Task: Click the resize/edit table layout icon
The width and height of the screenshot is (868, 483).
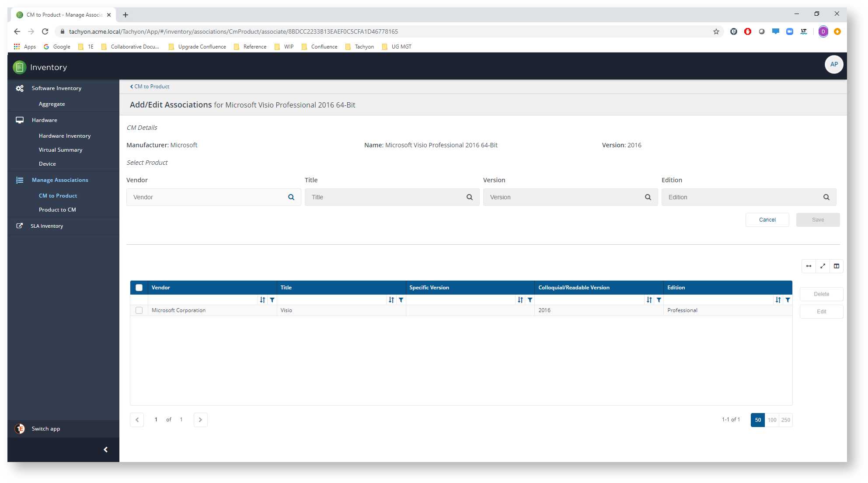Action: [x=837, y=266]
